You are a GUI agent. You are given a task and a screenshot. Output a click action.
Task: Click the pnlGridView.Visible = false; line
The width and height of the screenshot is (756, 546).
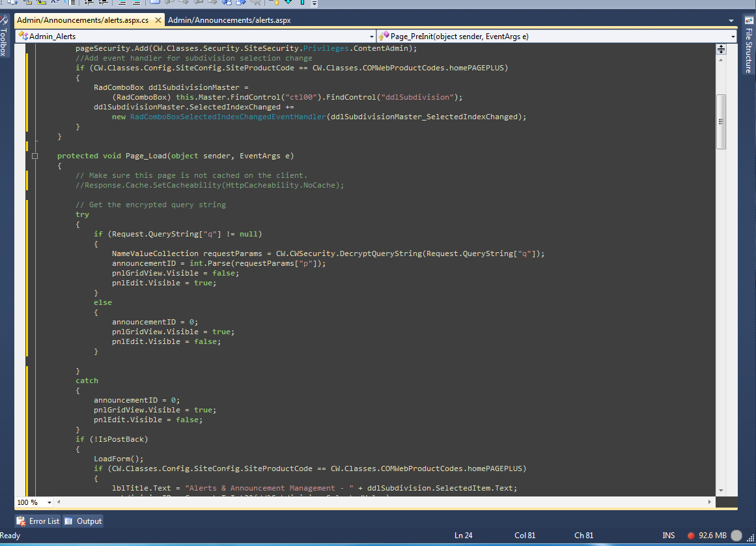(176, 273)
